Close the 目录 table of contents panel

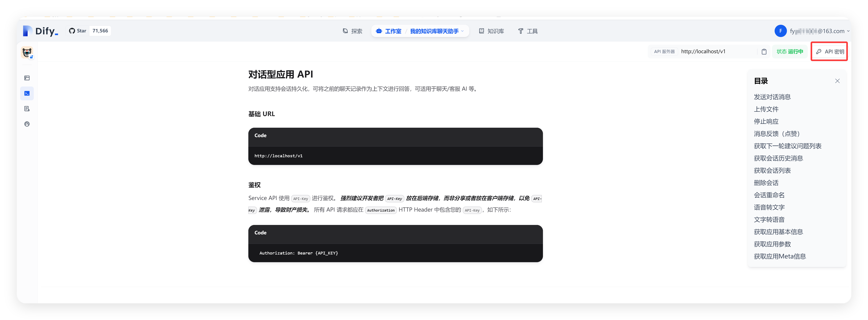click(837, 81)
